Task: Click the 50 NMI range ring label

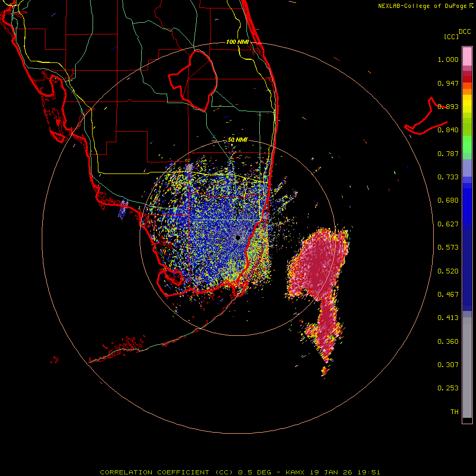Action: point(237,140)
